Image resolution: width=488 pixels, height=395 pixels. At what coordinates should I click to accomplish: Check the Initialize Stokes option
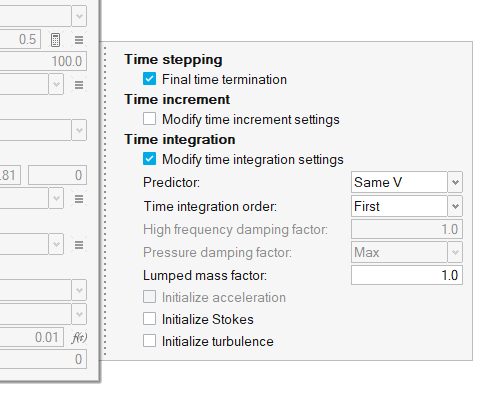click(149, 319)
